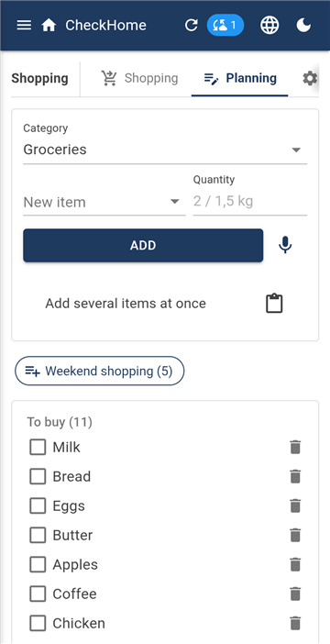Image resolution: width=330 pixels, height=644 pixels.
Task: Tick the Eggs item checkbox
Action: 38,505
